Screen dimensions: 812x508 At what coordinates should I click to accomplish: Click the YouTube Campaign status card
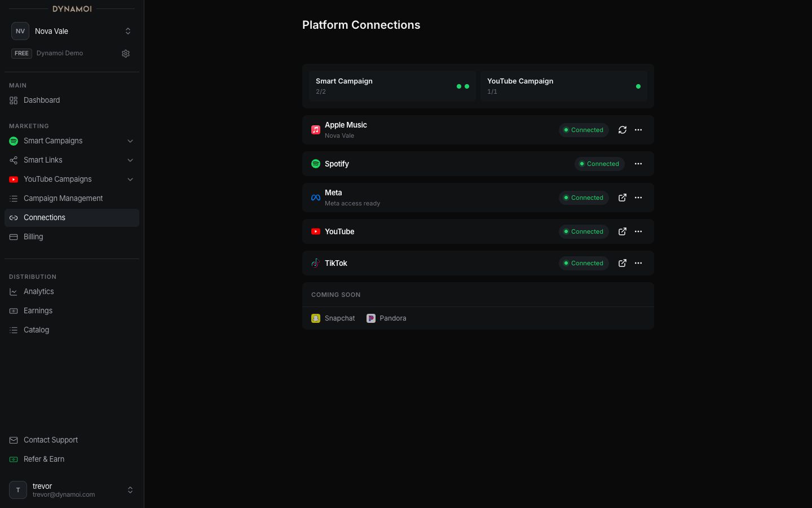[564, 86]
